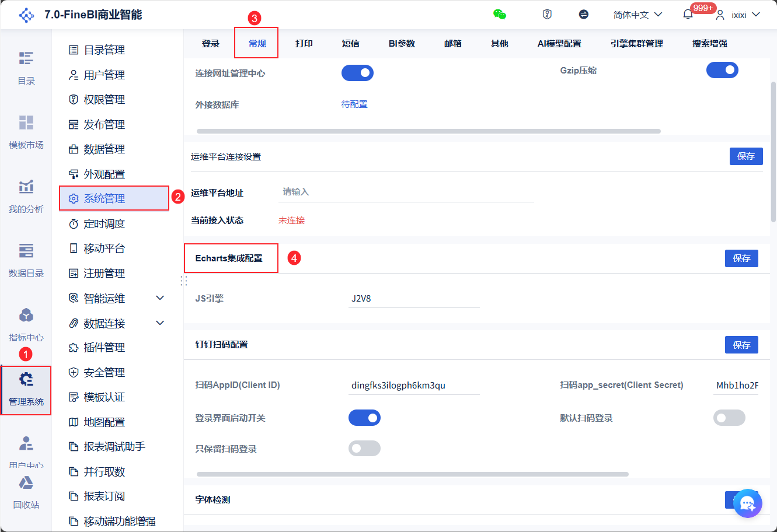Toggle the Gzip压缩 switch
The image size is (777, 532).
click(722, 70)
